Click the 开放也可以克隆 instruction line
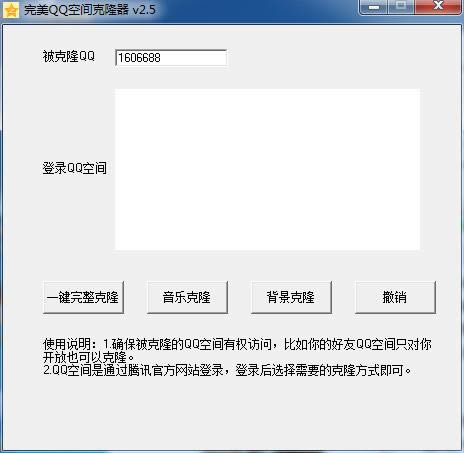Screen dimensions: 464x453 point(89,357)
